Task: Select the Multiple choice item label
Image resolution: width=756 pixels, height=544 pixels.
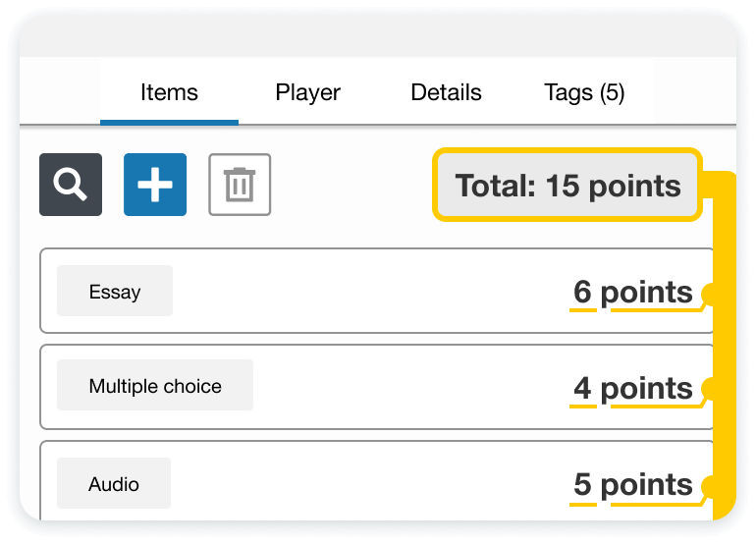Action: point(155,386)
